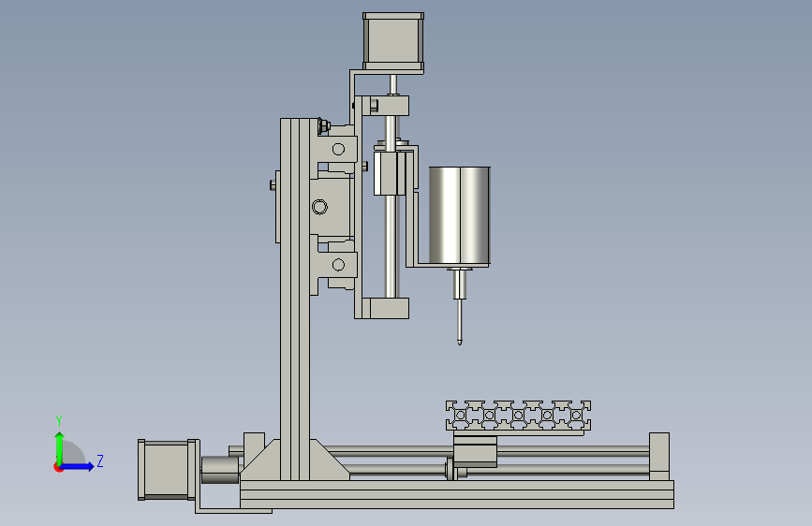Select the lower pillow block with round hole
The width and height of the screenshot is (812, 526).
(x=337, y=265)
